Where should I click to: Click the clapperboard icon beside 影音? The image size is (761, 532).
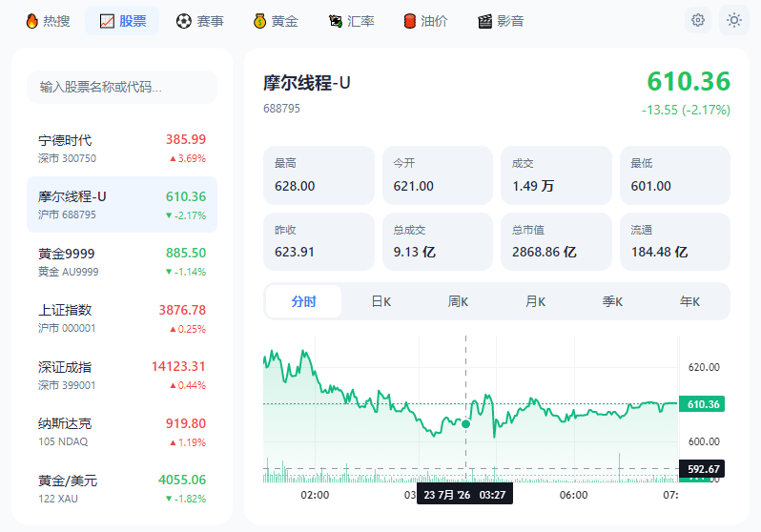(x=484, y=21)
